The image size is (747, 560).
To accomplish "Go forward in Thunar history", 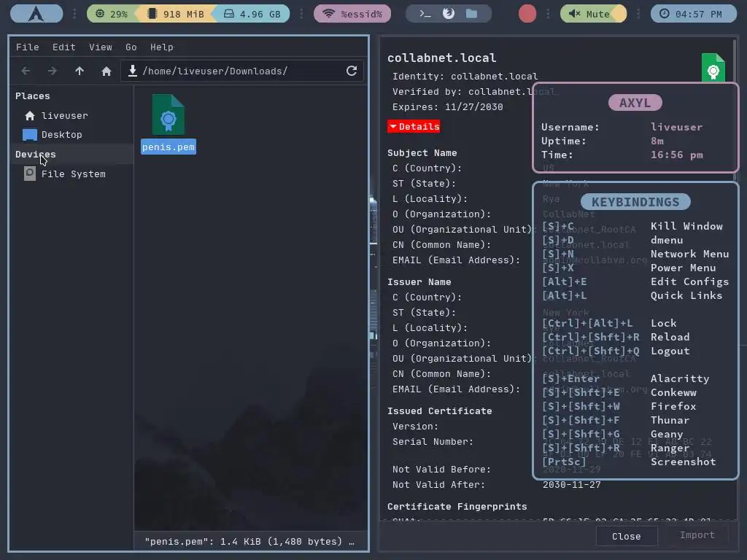I will point(53,71).
